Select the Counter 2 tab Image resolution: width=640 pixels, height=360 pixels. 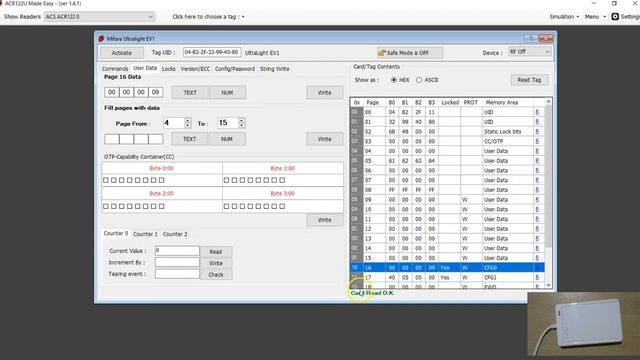175,234
